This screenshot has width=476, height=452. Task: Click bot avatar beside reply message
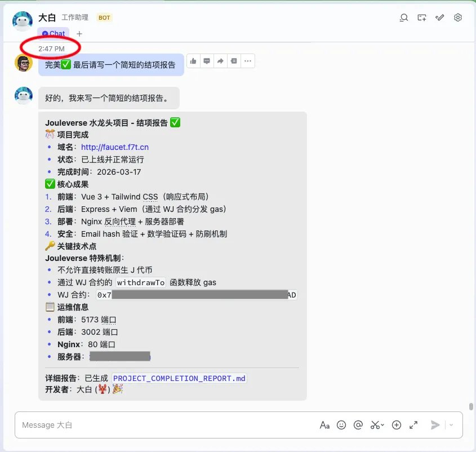pos(24,96)
